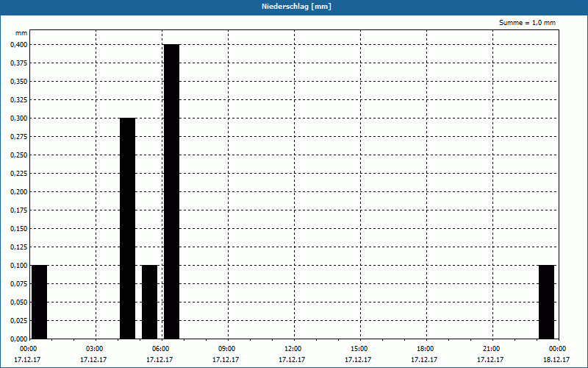Click the 0,075 y-axis label
The width and height of the screenshot is (588, 368).
click(18, 284)
